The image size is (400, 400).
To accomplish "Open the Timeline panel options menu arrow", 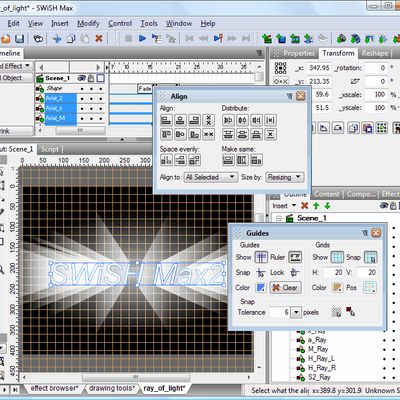I will click(x=259, y=53).
